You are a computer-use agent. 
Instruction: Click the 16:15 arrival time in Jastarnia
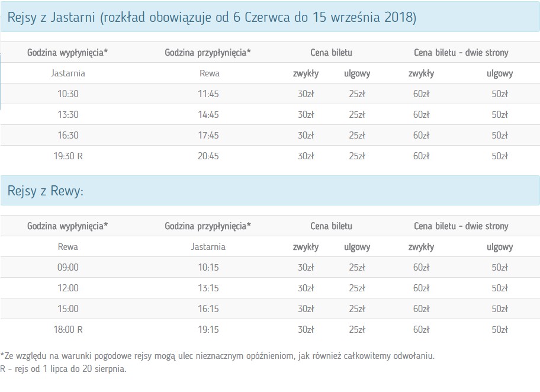208,309
